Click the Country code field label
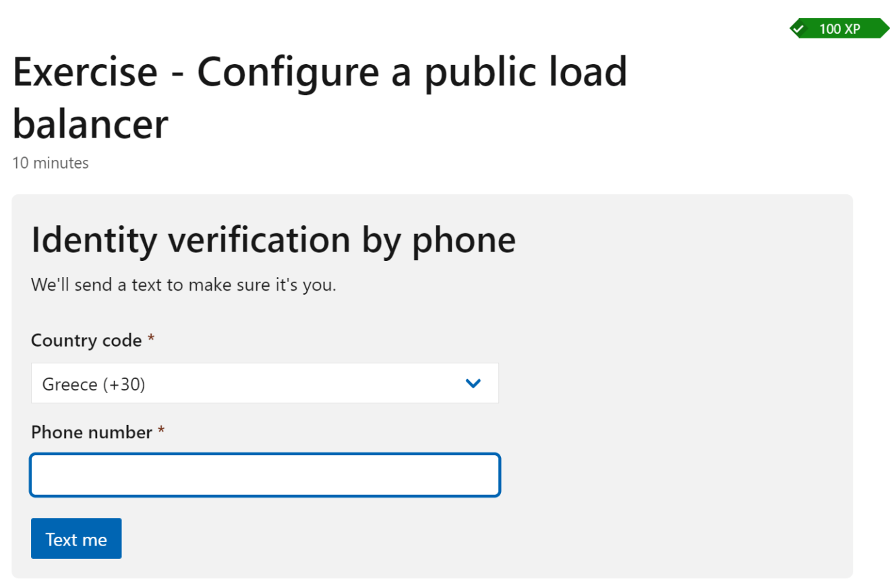This screenshot has width=890, height=588. pos(86,340)
